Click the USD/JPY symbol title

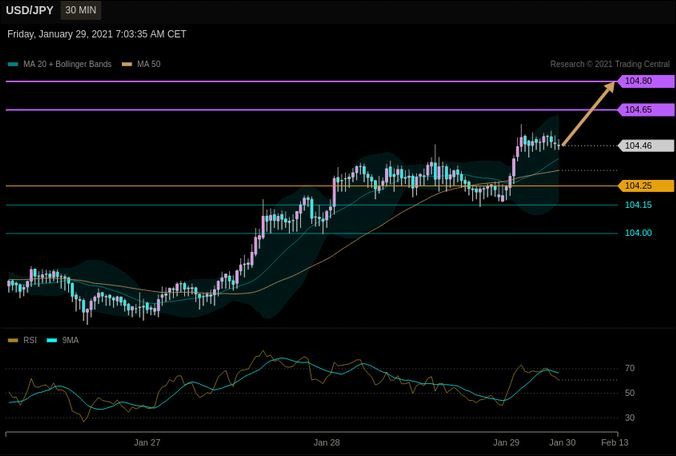point(30,10)
